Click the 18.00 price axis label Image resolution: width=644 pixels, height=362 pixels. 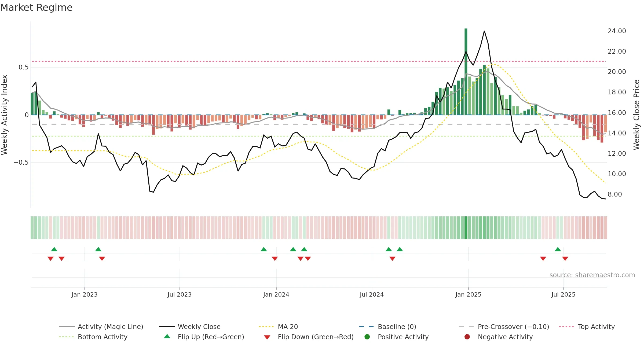click(617, 92)
